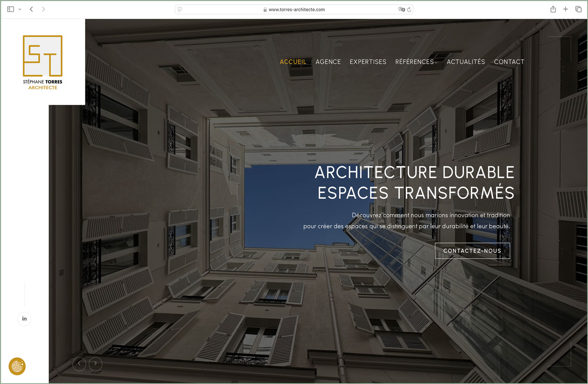Viewport: 588px width, 384px height.
Task: Open cookie preferences fingerprint badge
Action: (x=17, y=366)
